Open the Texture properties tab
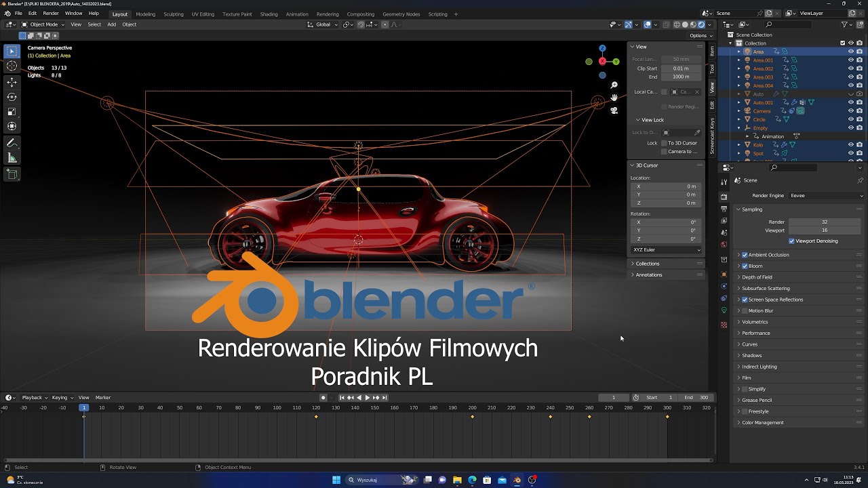Screen dimensions: 868x488 click(x=724, y=325)
